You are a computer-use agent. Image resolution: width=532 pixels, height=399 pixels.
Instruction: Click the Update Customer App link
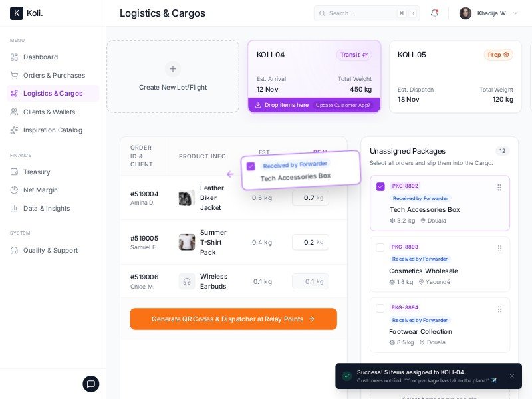click(x=344, y=105)
